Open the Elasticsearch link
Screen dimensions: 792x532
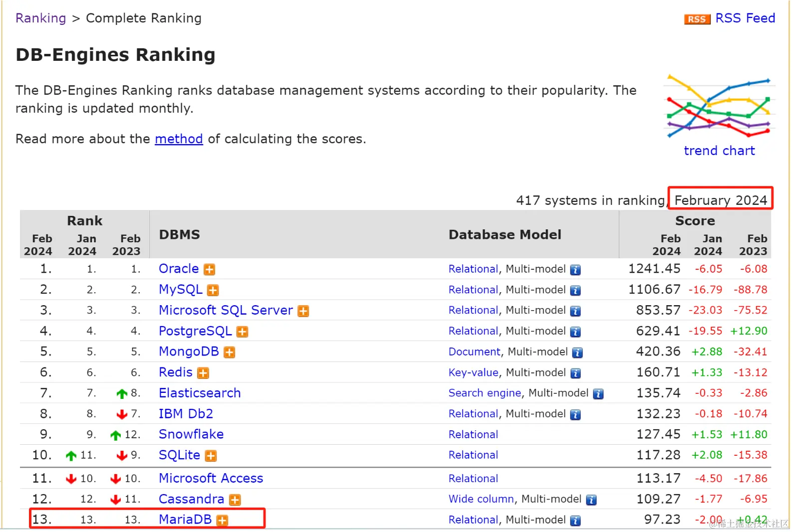(200, 393)
